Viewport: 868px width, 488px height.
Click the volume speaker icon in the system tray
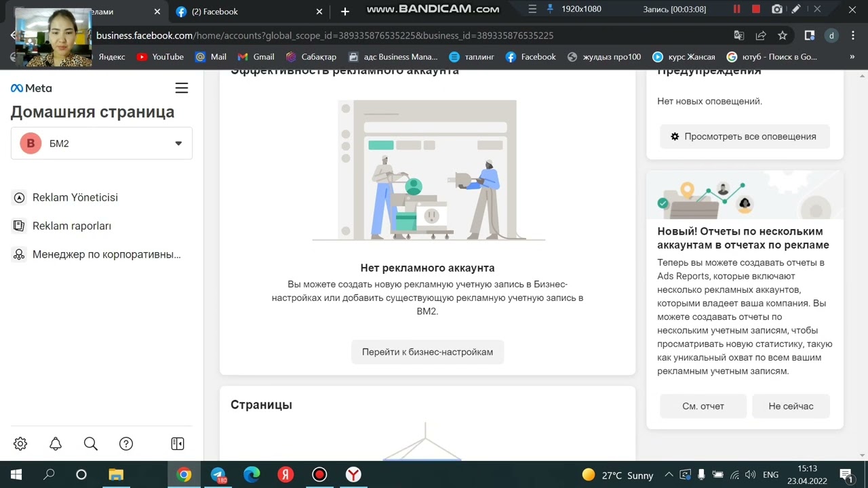tap(750, 475)
